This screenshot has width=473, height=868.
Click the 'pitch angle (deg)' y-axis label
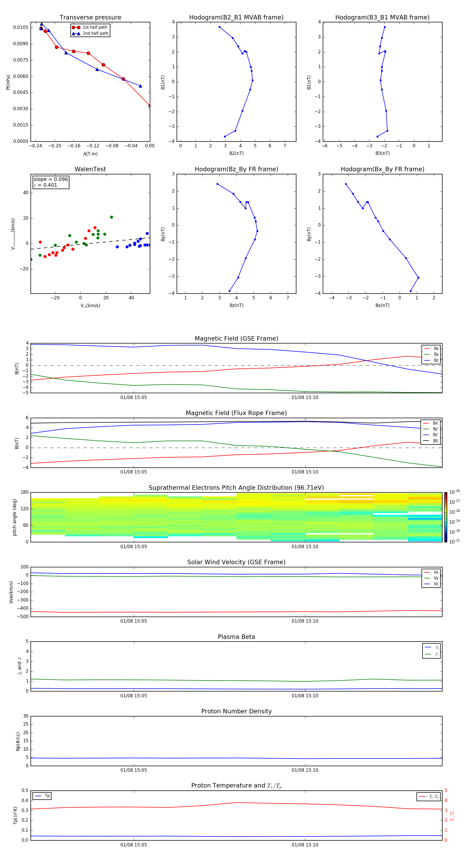[x=14, y=517]
